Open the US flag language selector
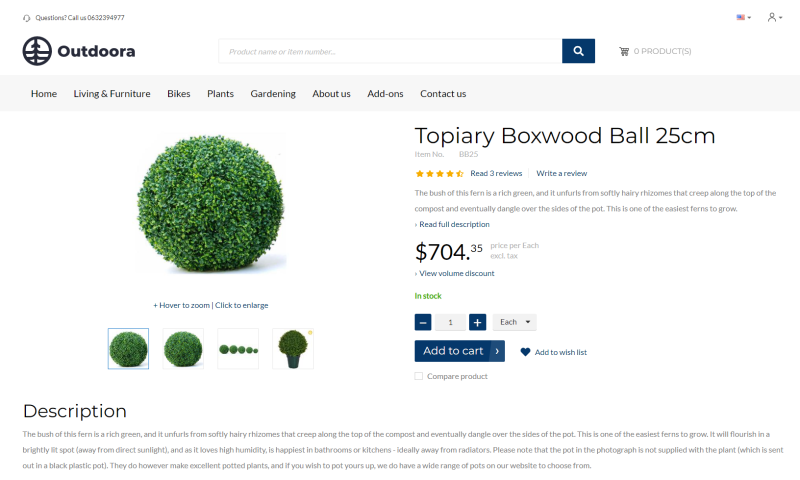Image resolution: width=800 pixels, height=480 pixels. pos(743,17)
